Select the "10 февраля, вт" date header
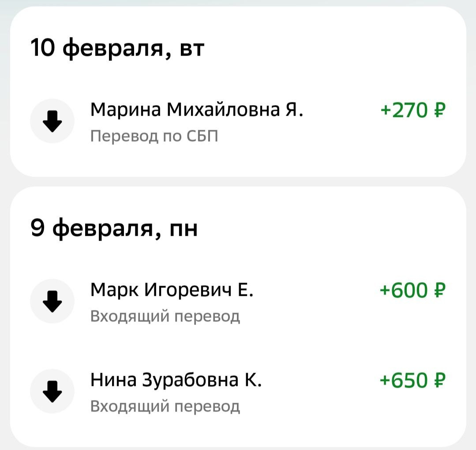The image size is (476, 450). click(118, 48)
